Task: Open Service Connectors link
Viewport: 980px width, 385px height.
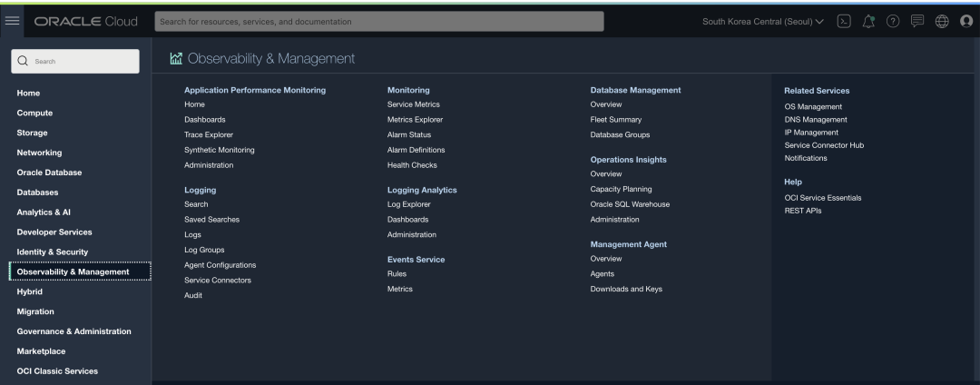Action: tap(218, 281)
